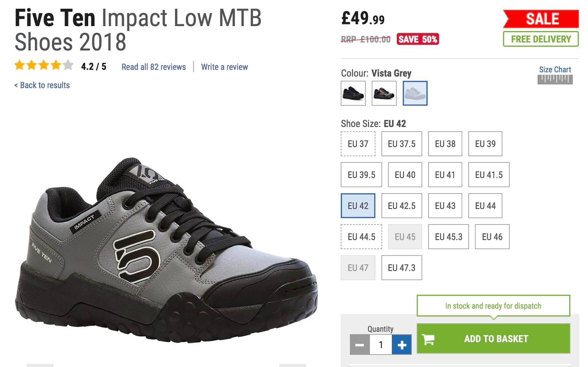
Task: Select shoe size EU 44.5
Action: [361, 237]
